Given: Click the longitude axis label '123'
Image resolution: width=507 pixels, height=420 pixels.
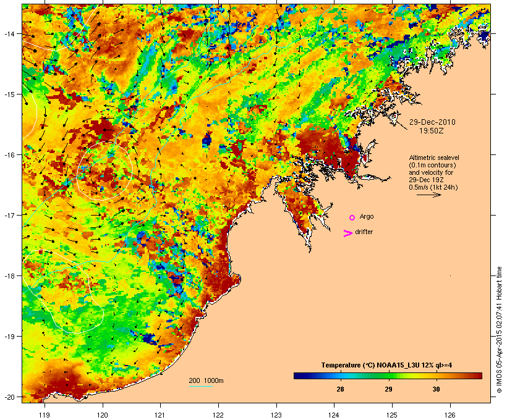Looking at the screenshot, I should point(276,415).
